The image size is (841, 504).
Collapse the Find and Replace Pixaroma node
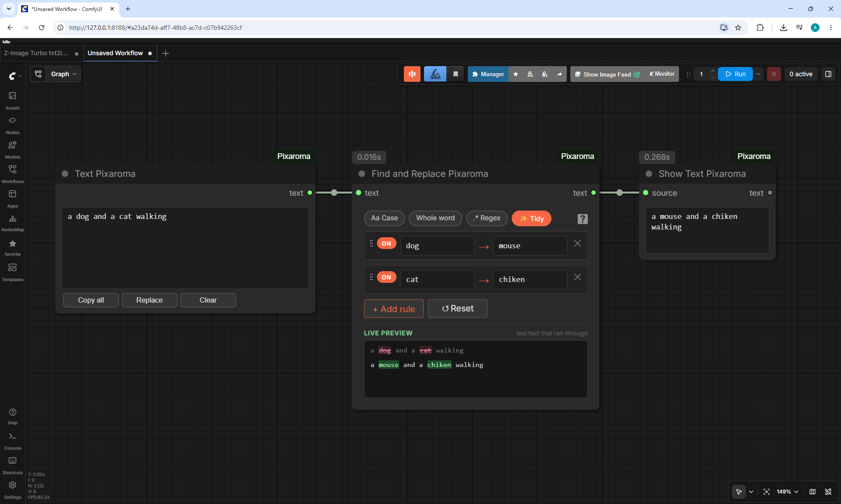coord(362,174)
